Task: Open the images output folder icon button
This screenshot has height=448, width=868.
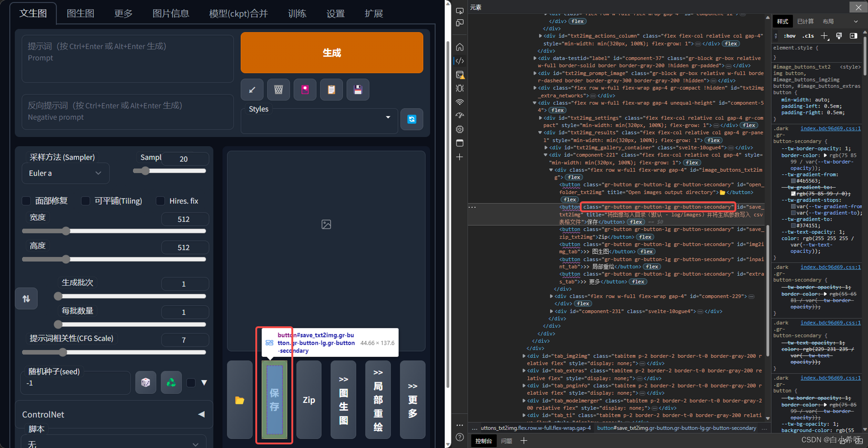Action: pos(240,400)
